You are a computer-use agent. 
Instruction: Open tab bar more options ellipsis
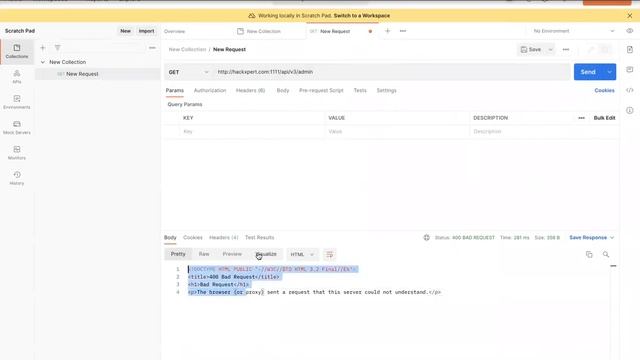click(x=403, y=31)
